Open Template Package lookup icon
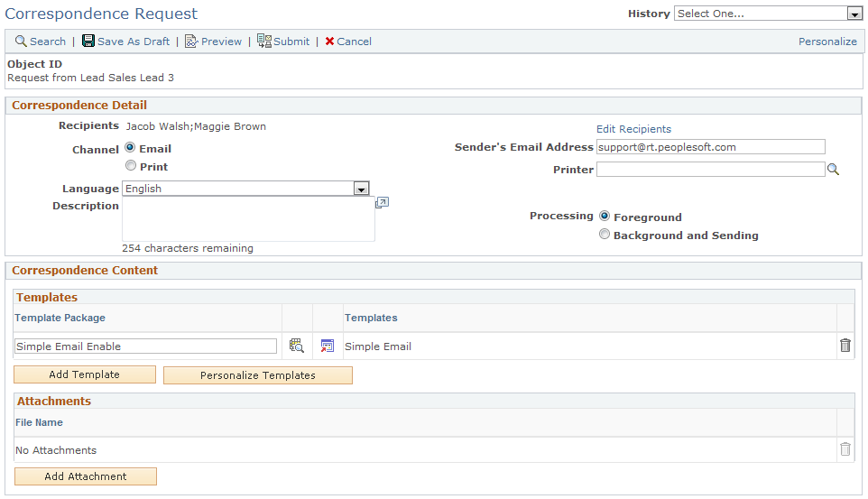Viewport: 868px width, 499px height. (296, 346)
